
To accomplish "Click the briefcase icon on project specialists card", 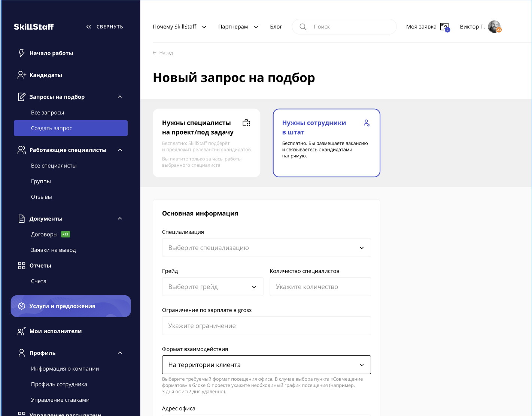I will (x=246, y=123).
